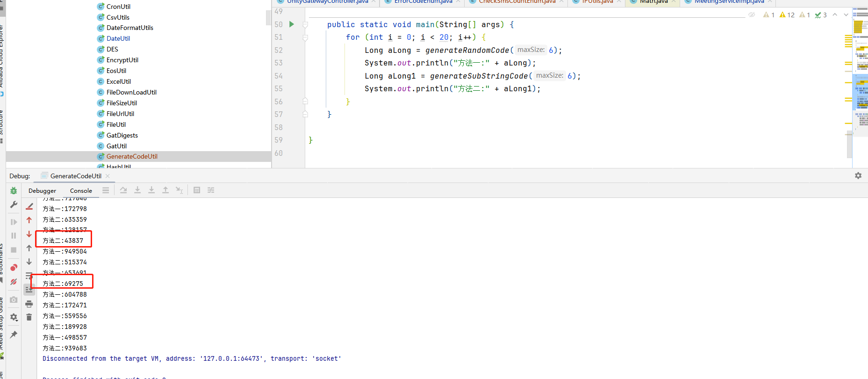This screenshot has width=868, height=379.
Task: Click the 12 warnings inspection indicator
Action: (x=787, y=15)
